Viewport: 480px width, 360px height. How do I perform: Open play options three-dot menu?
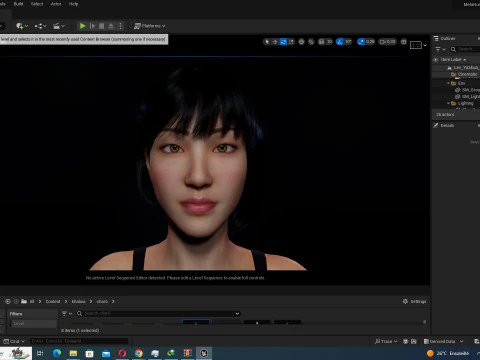tap(120, 26)
